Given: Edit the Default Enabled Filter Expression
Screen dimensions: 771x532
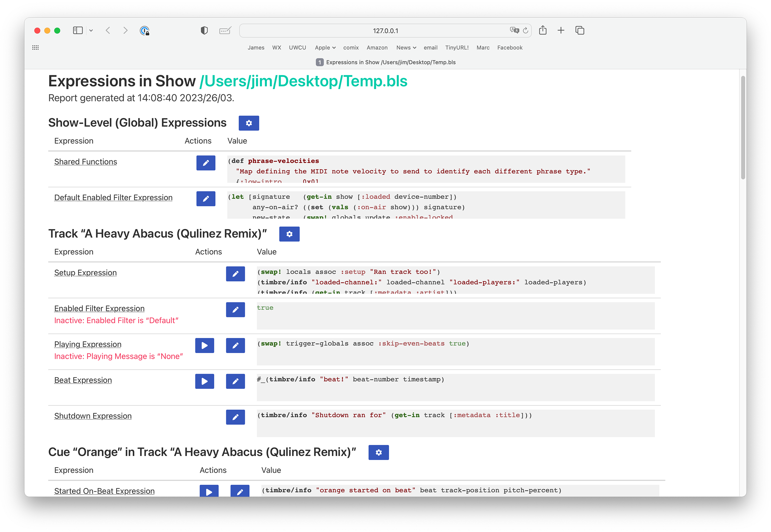Looking at the screenshot, I should [206, 199].
